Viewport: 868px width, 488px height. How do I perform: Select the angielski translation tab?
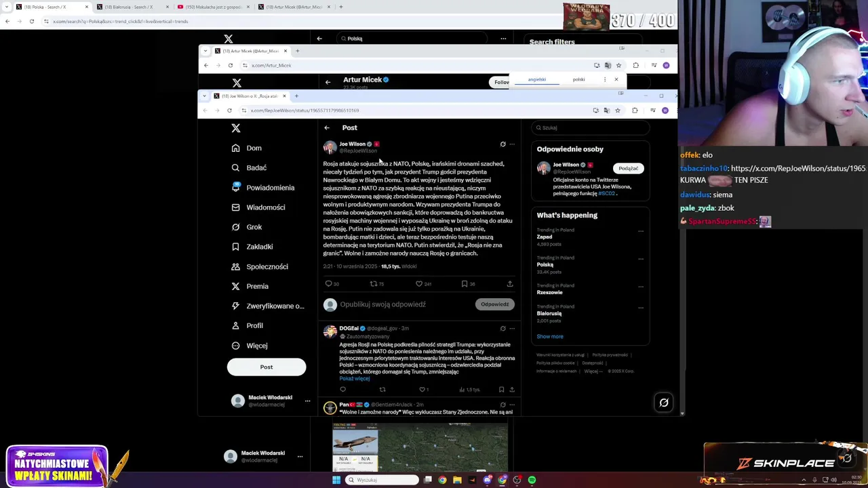[x=537, y=79]
